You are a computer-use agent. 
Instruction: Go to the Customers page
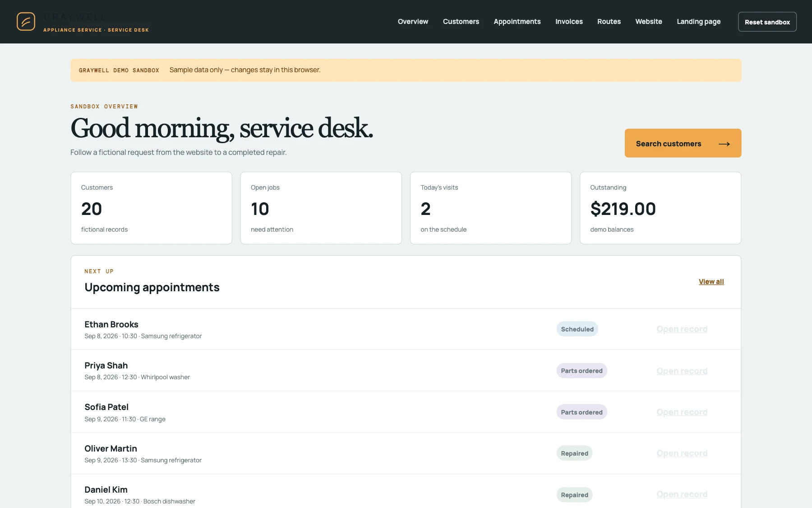(461, 22)
